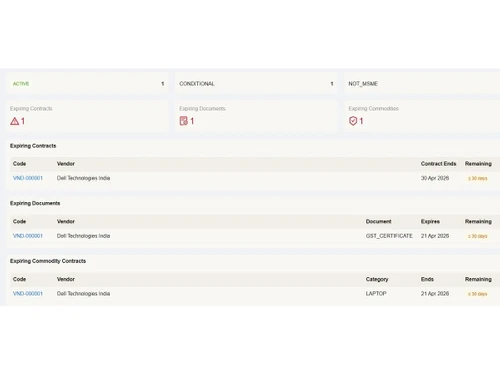Open VND-000001 link in Expiring Contracts table
The image size is (500, 375).
[28, 178]
